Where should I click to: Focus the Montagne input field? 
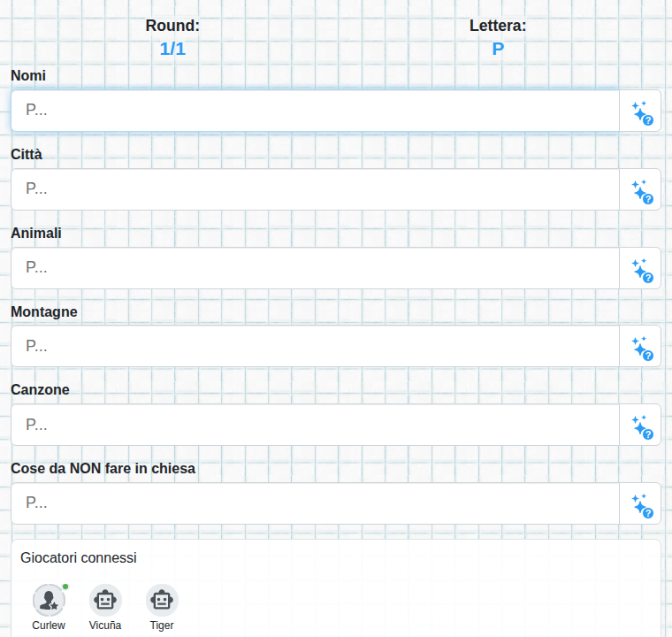[315, 347]
